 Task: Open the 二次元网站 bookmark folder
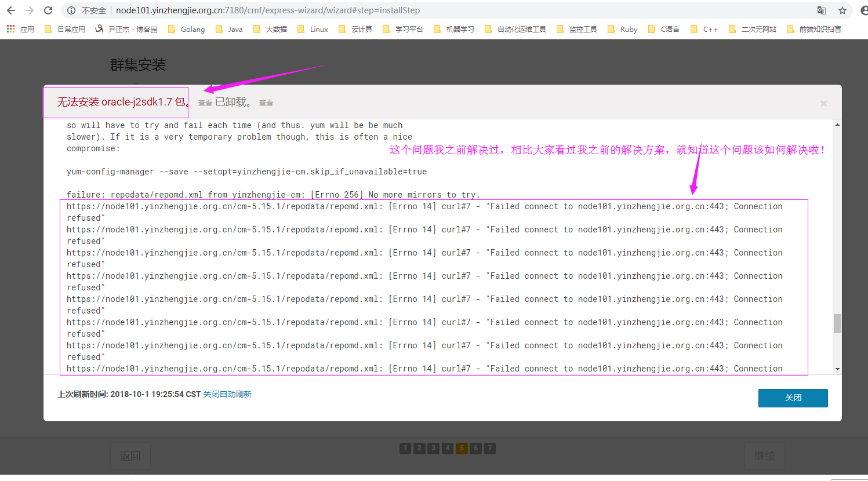point(753,29)
